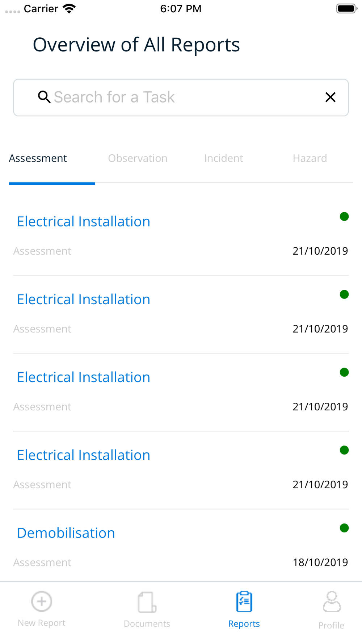Type in the Search for a Task field
The width and height of the screenshot is (362, 644).
pyautogui.click(x=181, y=97)
